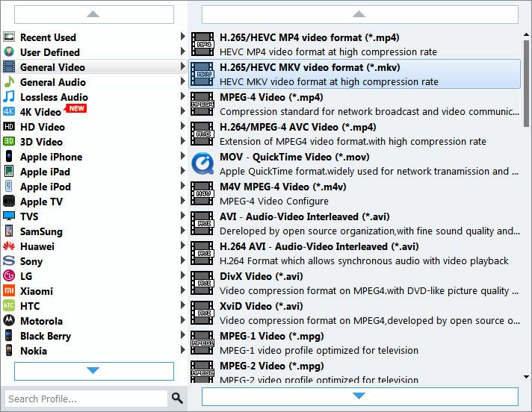
Task: Click the MOV QuickTime format icon
Action: [202, 163]
